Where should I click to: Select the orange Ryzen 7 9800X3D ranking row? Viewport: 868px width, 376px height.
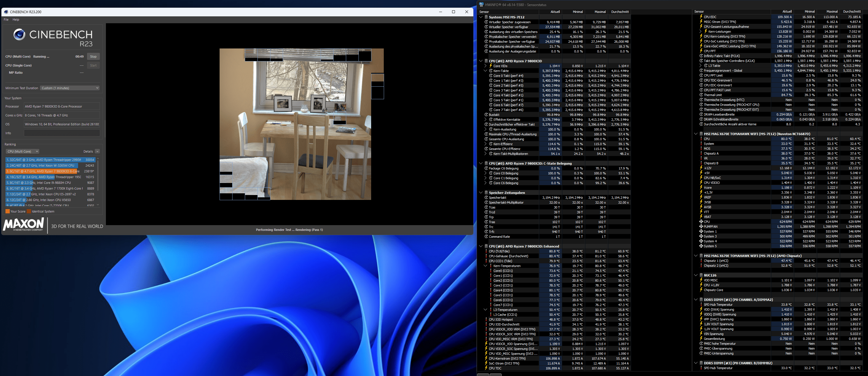(51, 171)
